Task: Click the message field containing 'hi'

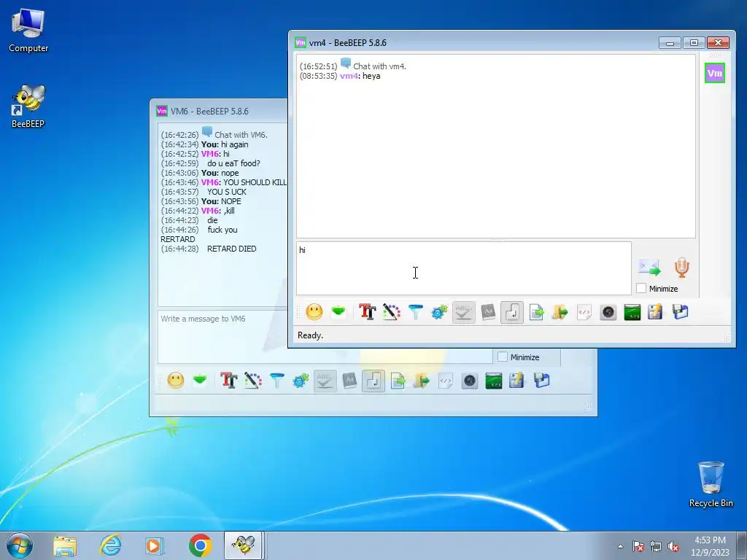Action: tap(463, 268)
